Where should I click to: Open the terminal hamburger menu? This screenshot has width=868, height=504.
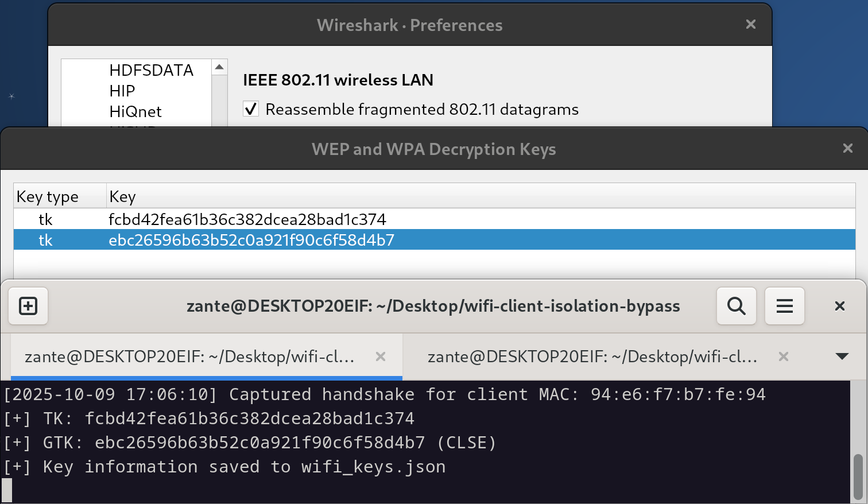(x=784, y=306)
